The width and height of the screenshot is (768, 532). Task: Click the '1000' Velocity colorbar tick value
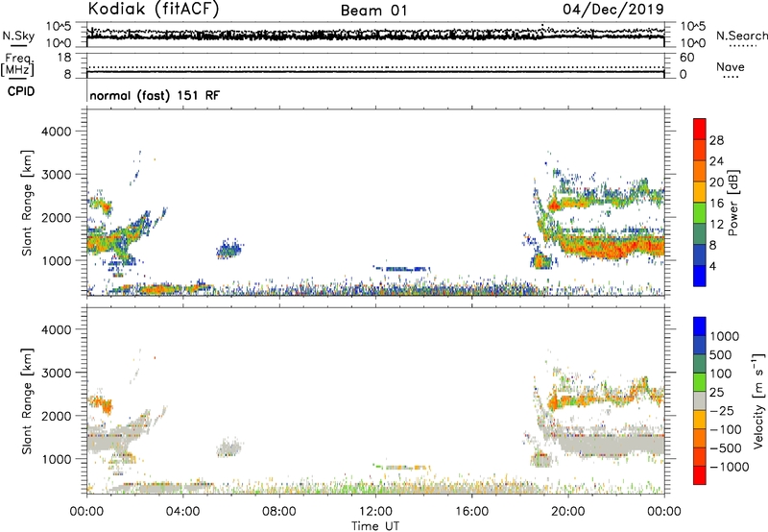pyautogui.click(x=725, y=336)
